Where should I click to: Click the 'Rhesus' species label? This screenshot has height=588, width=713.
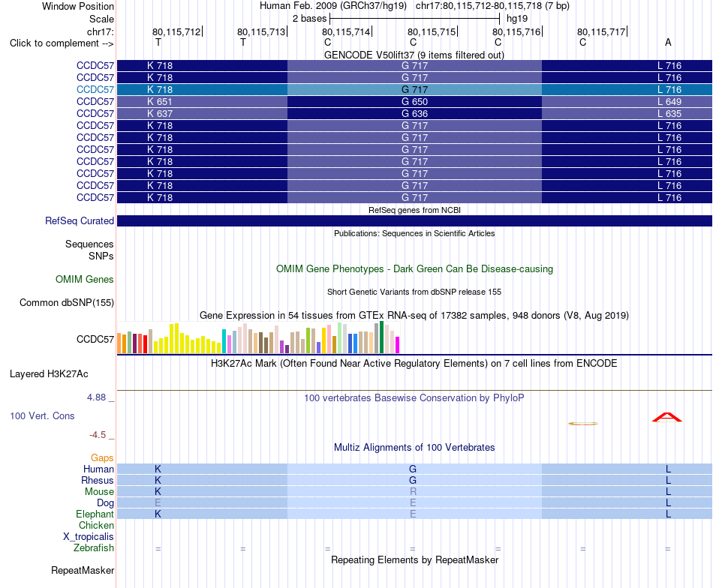(98, 480)
